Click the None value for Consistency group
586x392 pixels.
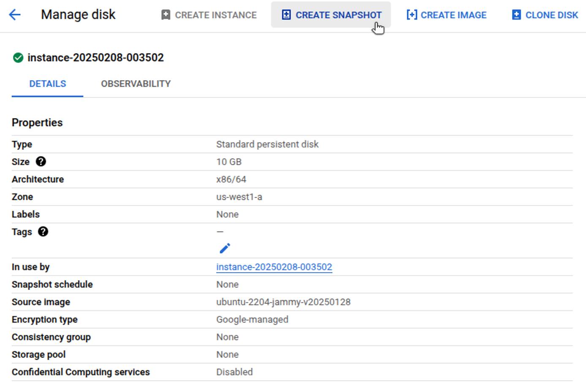point(228,337)
